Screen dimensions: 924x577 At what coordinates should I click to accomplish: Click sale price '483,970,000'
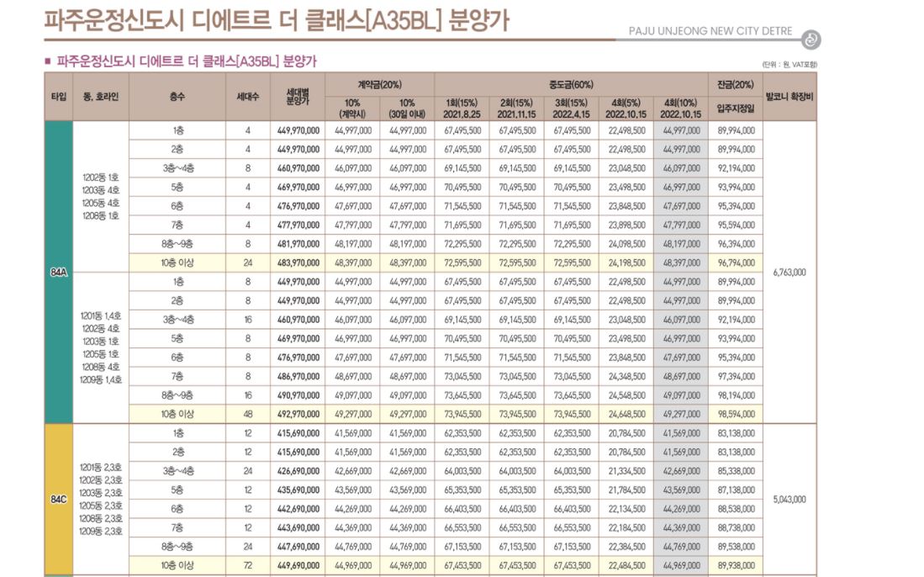click(x=298, y=263)
